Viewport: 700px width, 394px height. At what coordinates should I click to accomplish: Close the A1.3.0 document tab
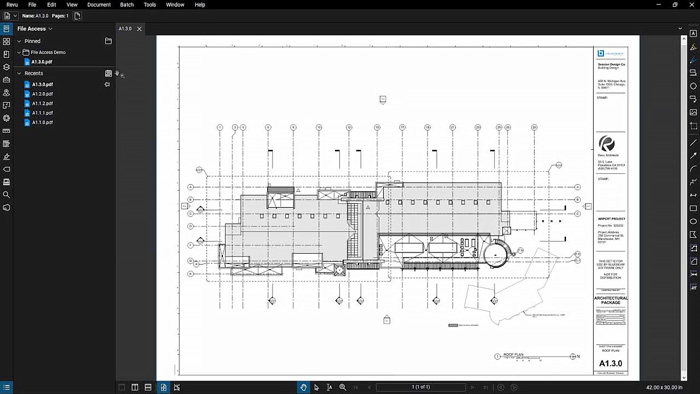click(x=139, y=29)
